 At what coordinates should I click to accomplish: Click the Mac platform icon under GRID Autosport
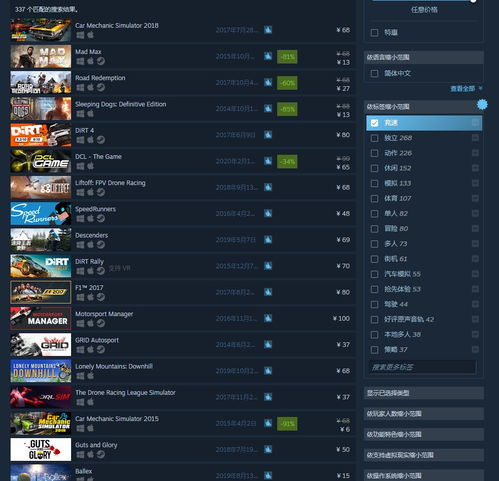[x=91, y=350]
